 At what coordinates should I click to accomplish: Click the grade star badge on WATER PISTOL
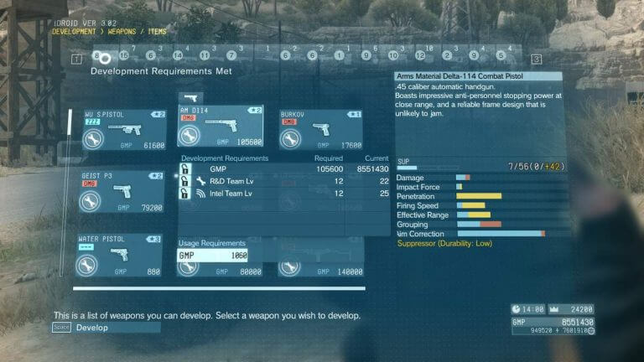153,240
